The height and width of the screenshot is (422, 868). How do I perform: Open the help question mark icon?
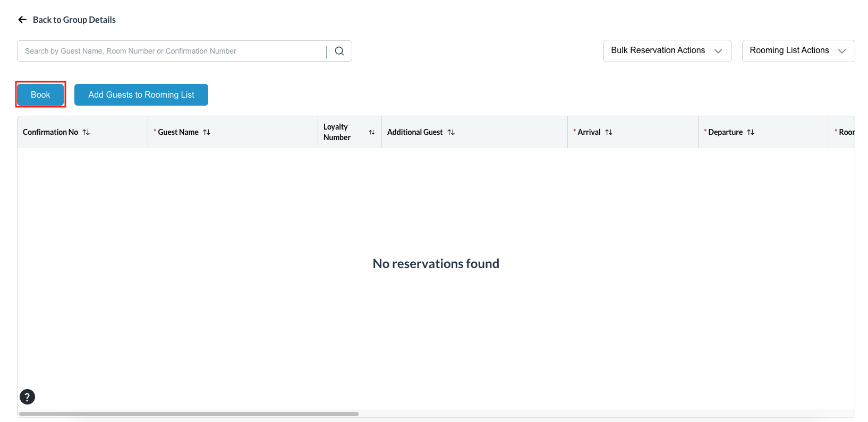pos(27,397)
